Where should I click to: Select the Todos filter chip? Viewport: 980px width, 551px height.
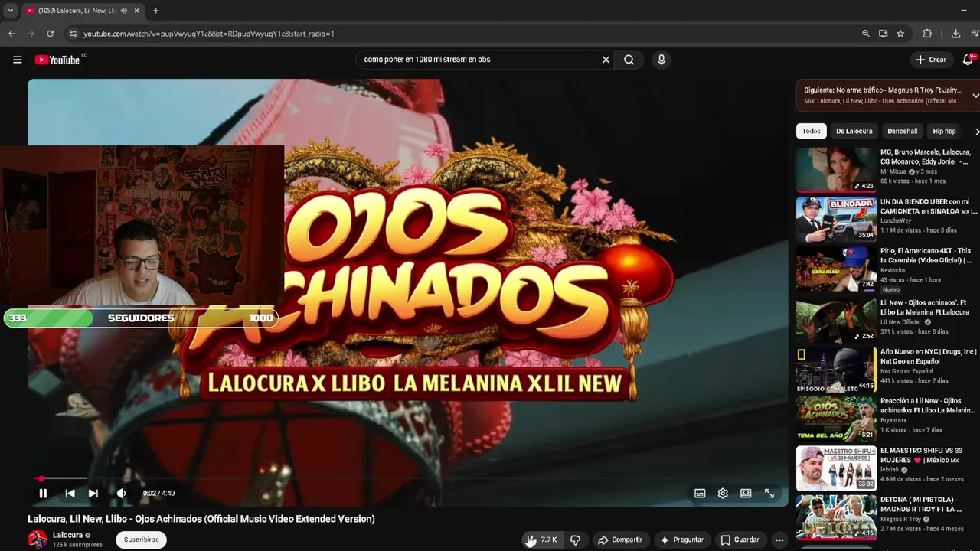(812, 131)
